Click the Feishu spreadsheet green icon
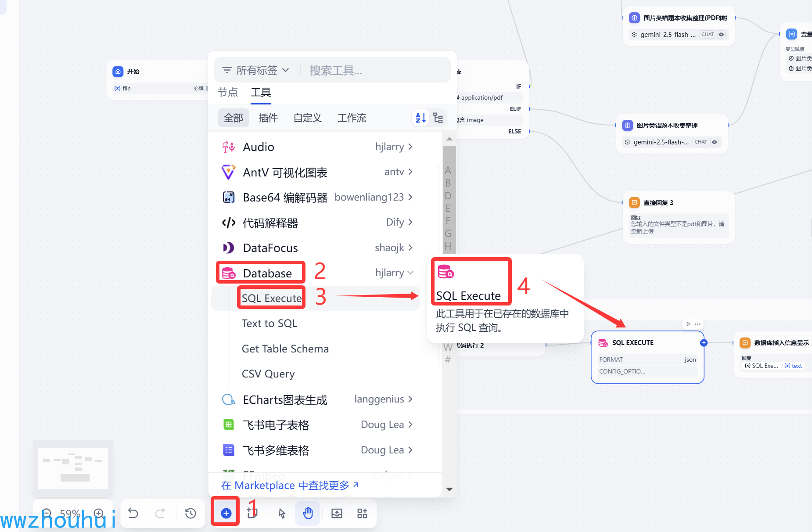This screenshot has height=532, width=812. pyautogui.click(x=228, y=424)
